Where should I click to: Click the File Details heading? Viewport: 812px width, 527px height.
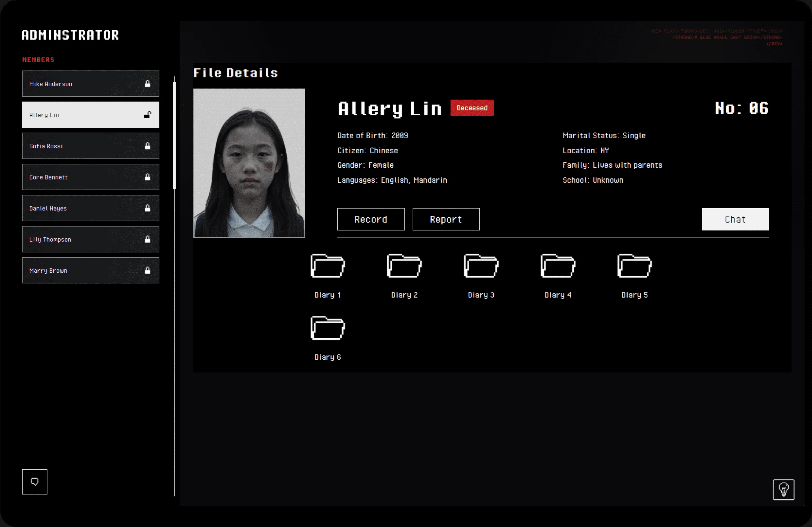[235, 73]
